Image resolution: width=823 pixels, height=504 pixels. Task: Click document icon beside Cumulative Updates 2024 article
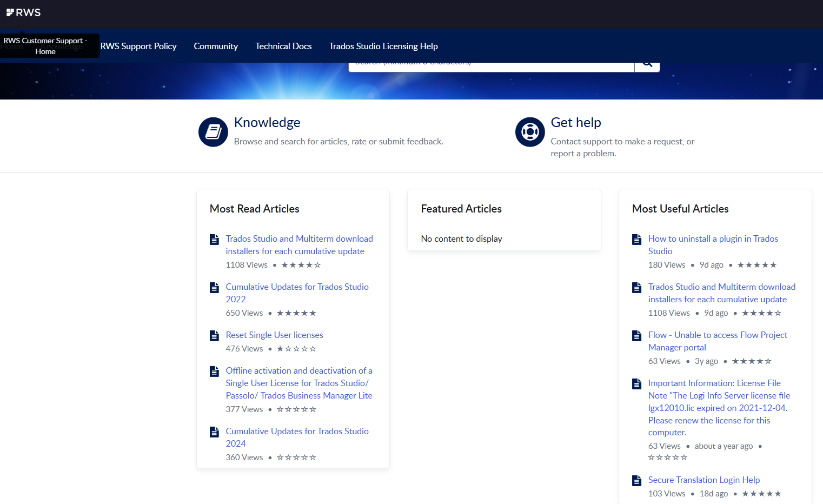point(214,432)
